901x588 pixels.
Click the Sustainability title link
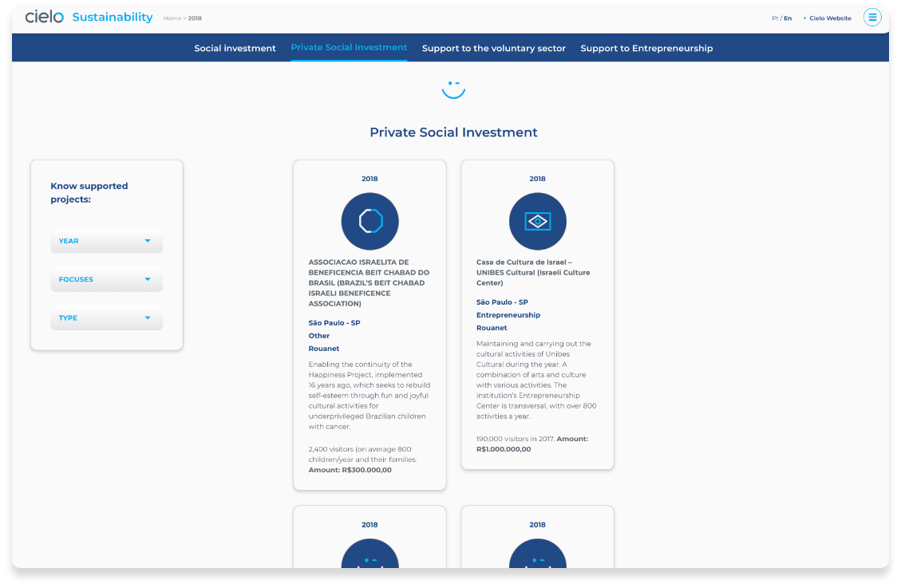point(113,18)
